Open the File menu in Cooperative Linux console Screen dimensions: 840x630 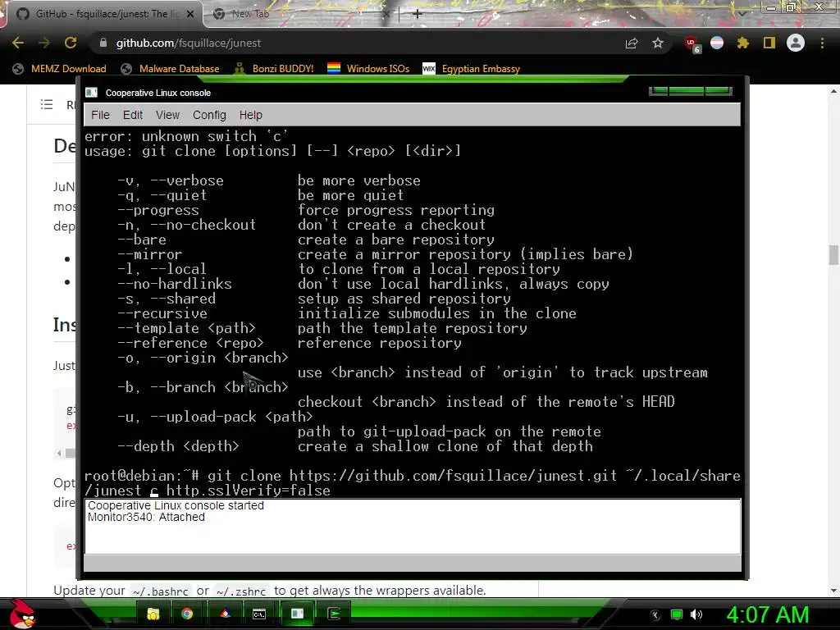pos(100,115)
